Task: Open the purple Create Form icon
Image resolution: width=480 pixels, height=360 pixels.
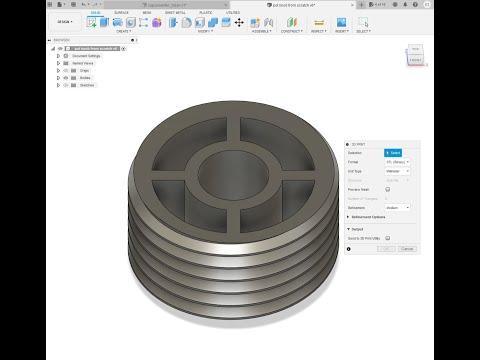Action: (x=157, y=22)
